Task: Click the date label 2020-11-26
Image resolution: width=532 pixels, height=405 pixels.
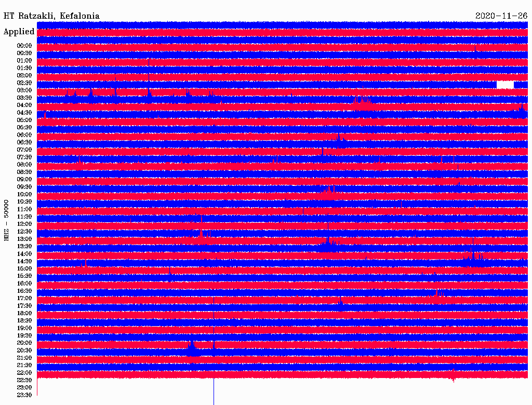Action: tap(501, 16)
